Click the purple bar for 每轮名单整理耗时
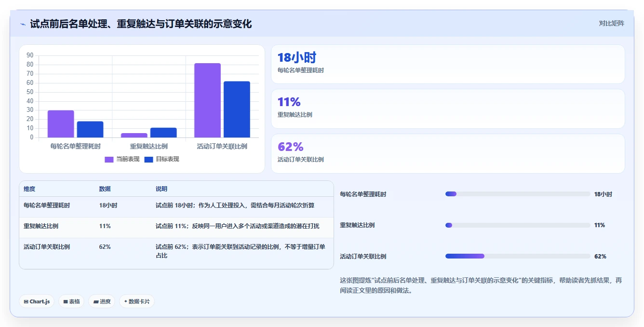Screen dimensions: 644x327 61,124
